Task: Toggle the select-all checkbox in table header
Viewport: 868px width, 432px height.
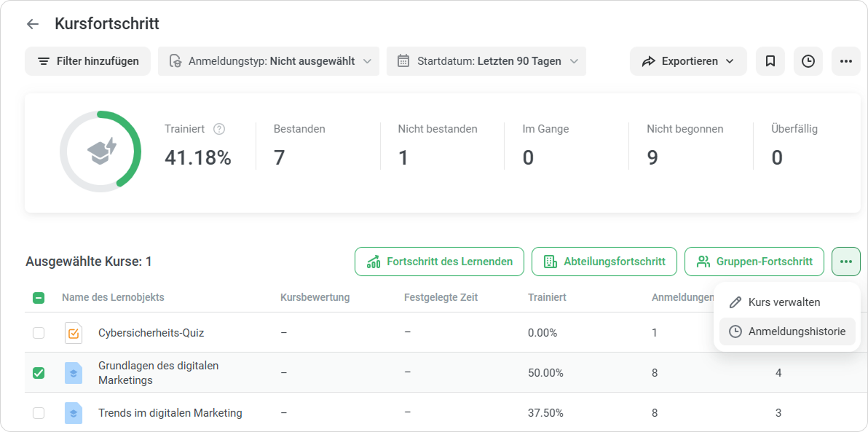Action: point(39,298)
